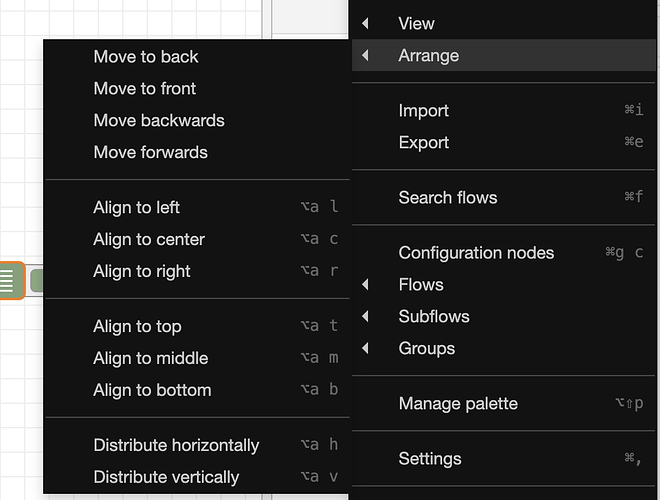The height and width of the screenshot is (500, 660).
Task: Expand the Groups submenu arrow
Action: click(x=365, y=348)
